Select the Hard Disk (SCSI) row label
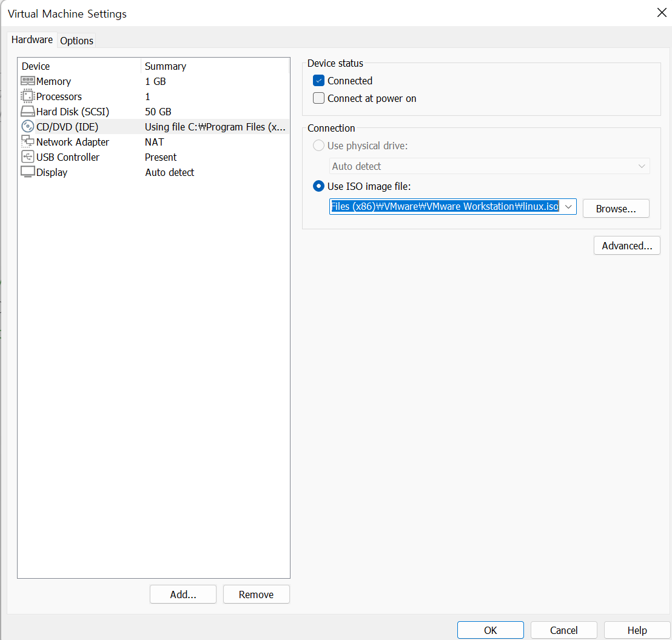 (73, 112)
